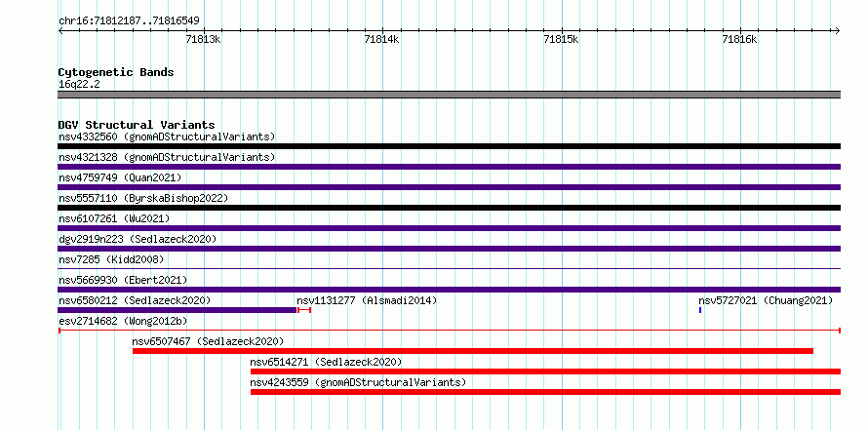Open variant label nsv6107261 (Wu2021)
This screenshot has height=430, width=868.
click(114, 218)
